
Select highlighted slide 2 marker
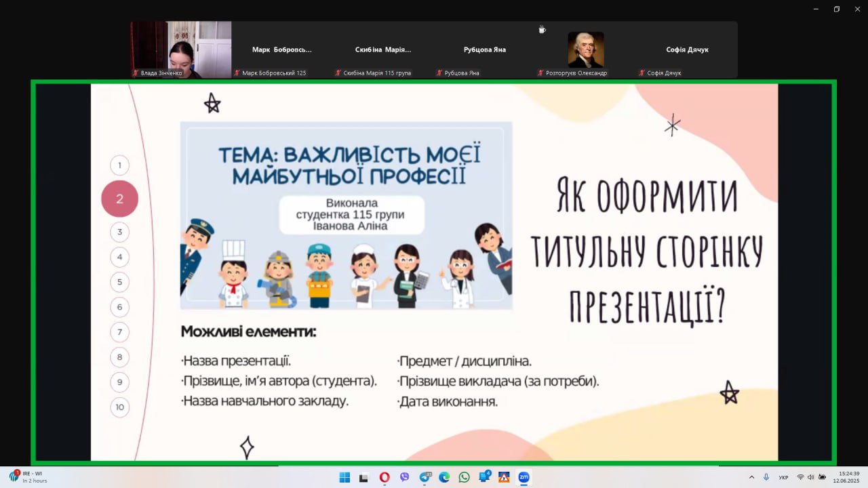pyautogui.click(x=119, y=199)
